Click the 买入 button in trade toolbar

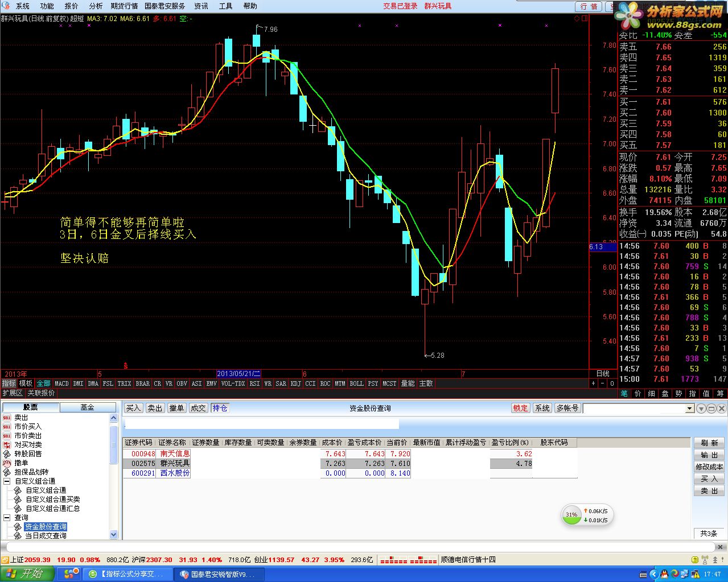[133, 408]
